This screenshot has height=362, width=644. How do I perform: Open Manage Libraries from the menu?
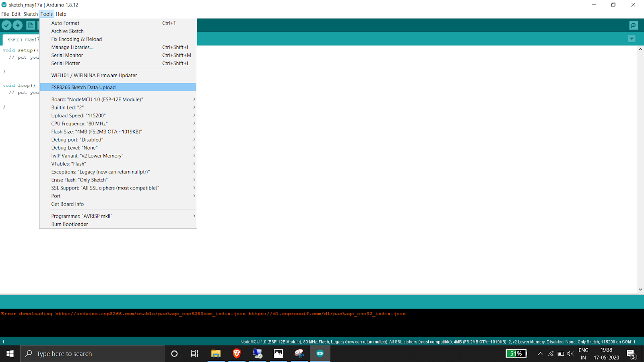pyautogui.click(x=118, y=47)
